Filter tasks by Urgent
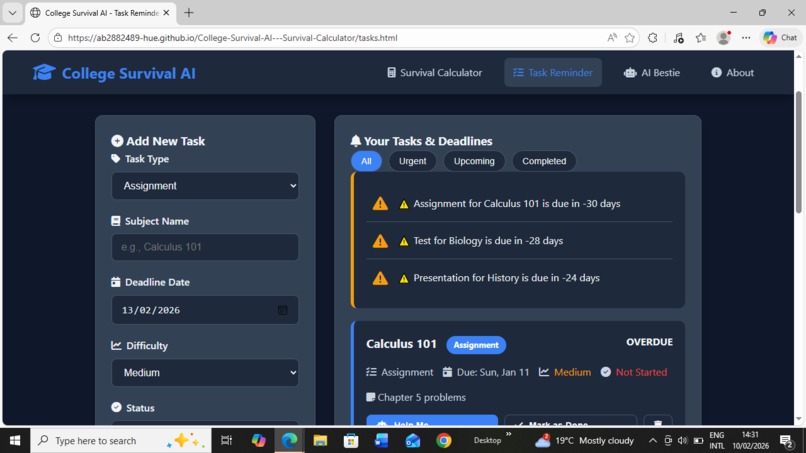Screen dimensions: 806x453 click(412, 161)
